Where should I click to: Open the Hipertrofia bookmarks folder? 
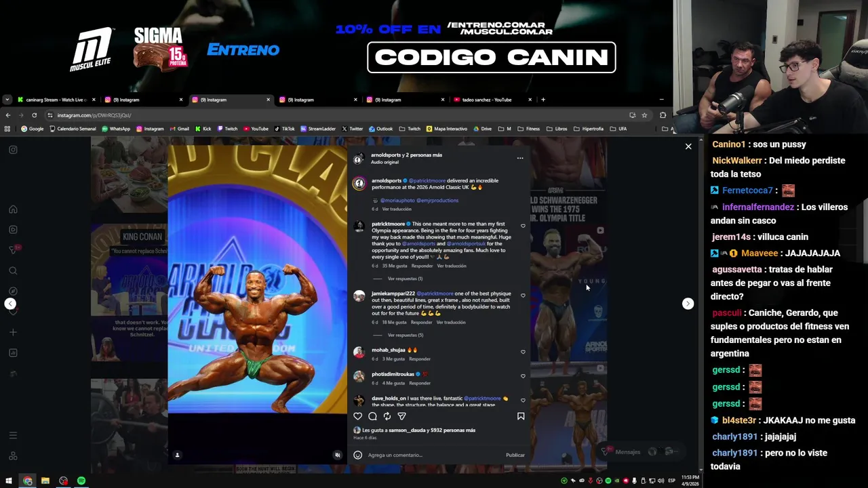pyautogui.click(x=589, y=129)
